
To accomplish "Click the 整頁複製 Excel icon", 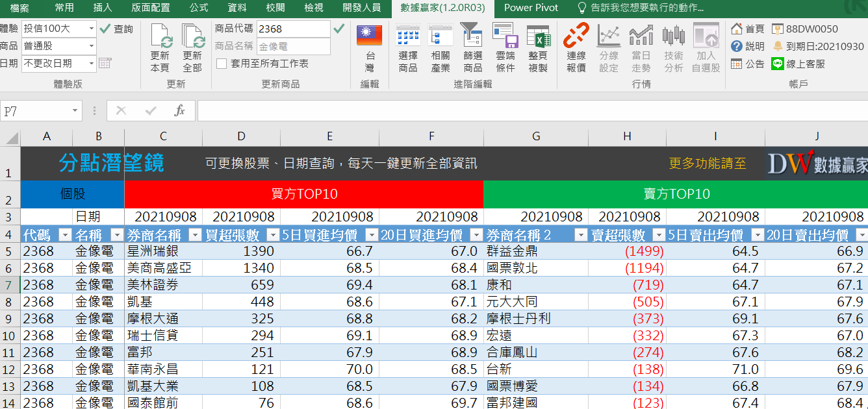I will (538, 35).
